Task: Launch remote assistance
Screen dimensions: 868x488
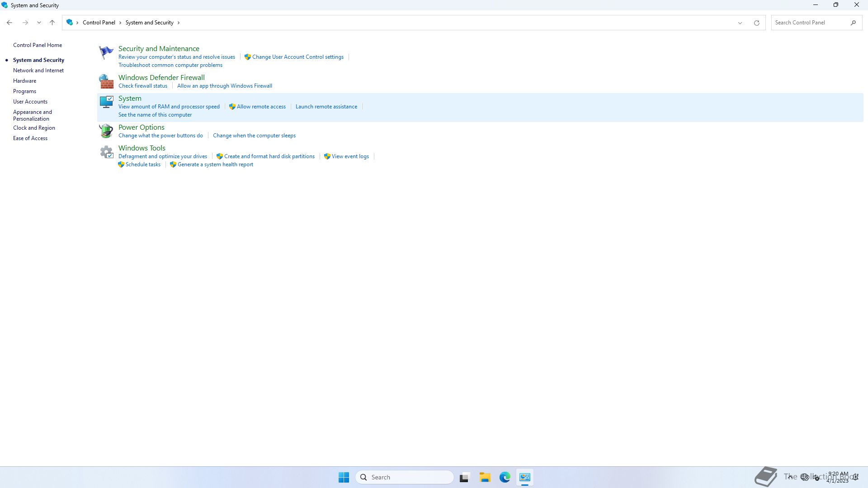Action: (x=326, y=107)
